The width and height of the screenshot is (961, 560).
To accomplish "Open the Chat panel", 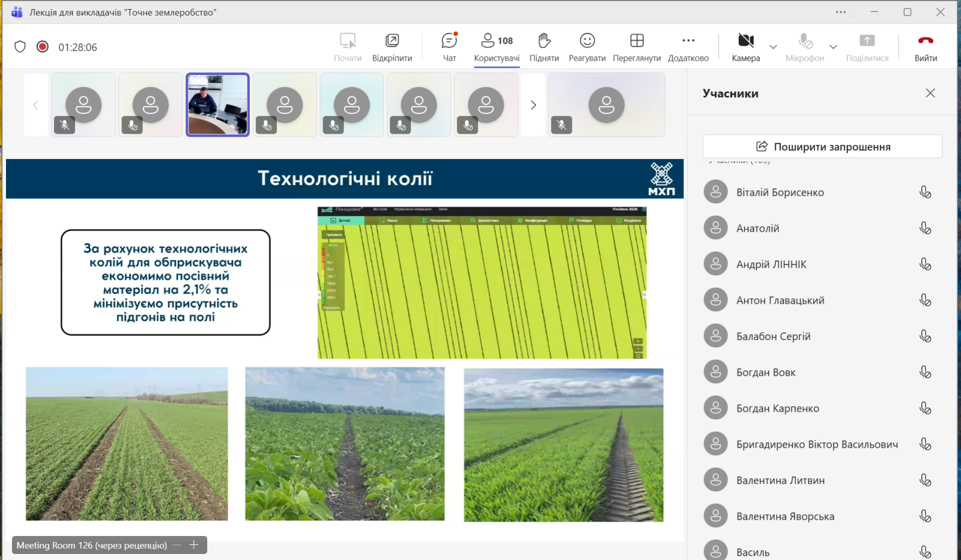I will (449, 47).
